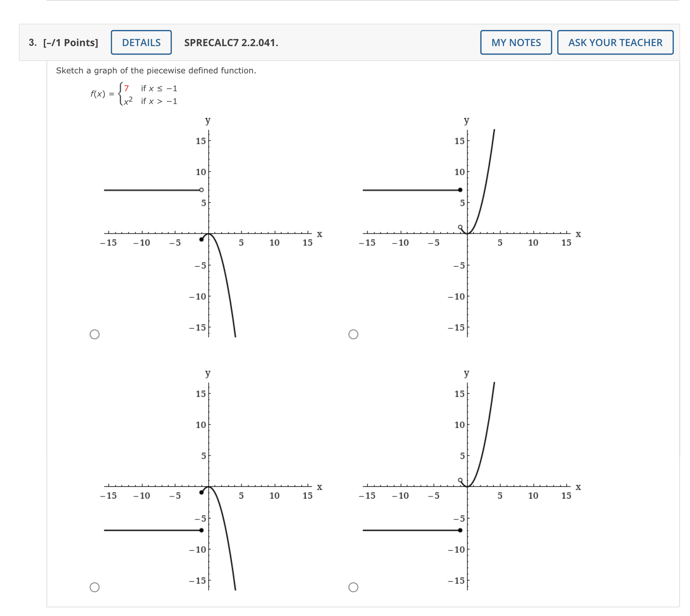The image size is (690, 616).
Task: Open MY NOTES for this problem
Action: [515, 43]
